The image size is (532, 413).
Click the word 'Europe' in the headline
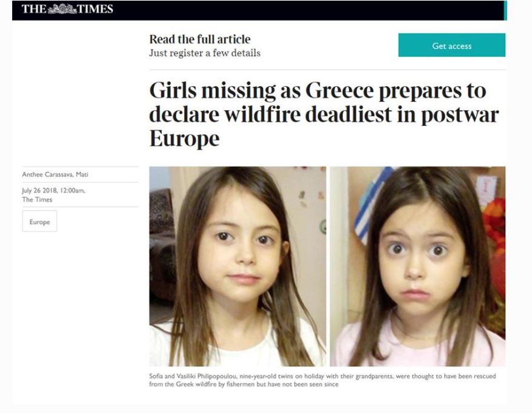click(184, 139)
